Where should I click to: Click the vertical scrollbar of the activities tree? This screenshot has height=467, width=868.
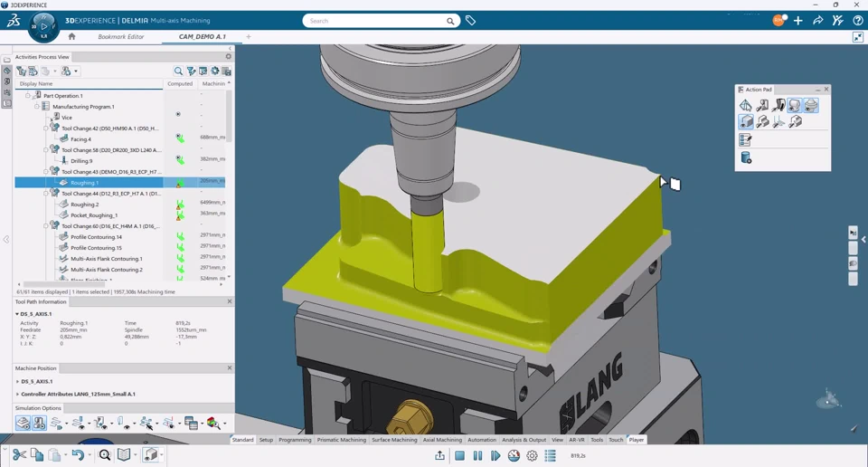229,117
